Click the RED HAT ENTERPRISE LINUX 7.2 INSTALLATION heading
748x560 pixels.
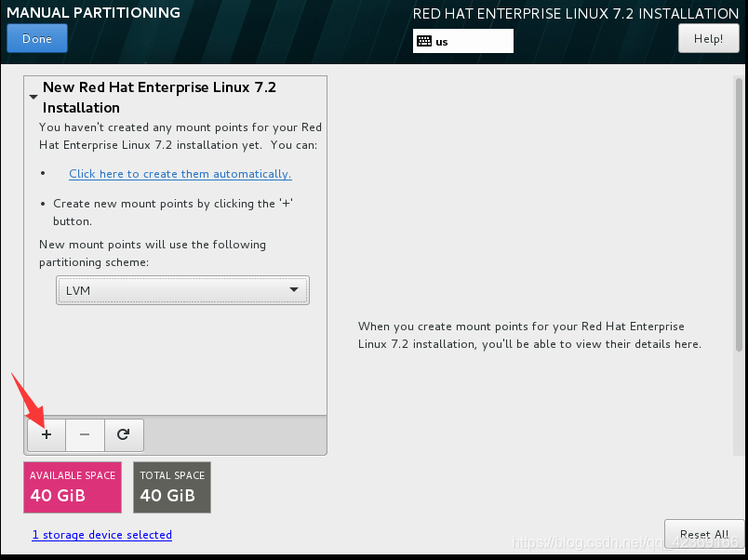coord(576,14)
